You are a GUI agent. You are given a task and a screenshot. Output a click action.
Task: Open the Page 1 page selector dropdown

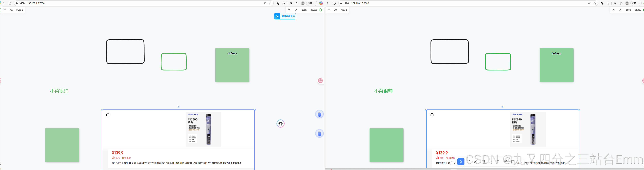point(19,10)
